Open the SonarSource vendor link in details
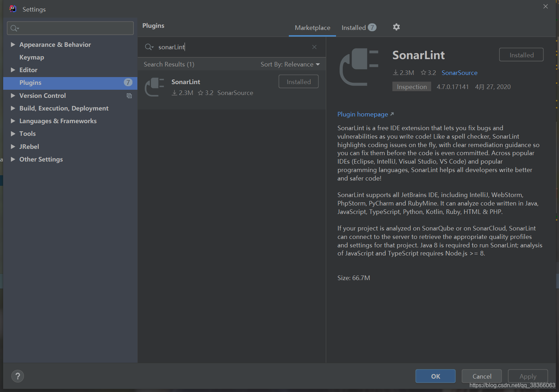Screen dimensions: 559x392 coord(459,73)
